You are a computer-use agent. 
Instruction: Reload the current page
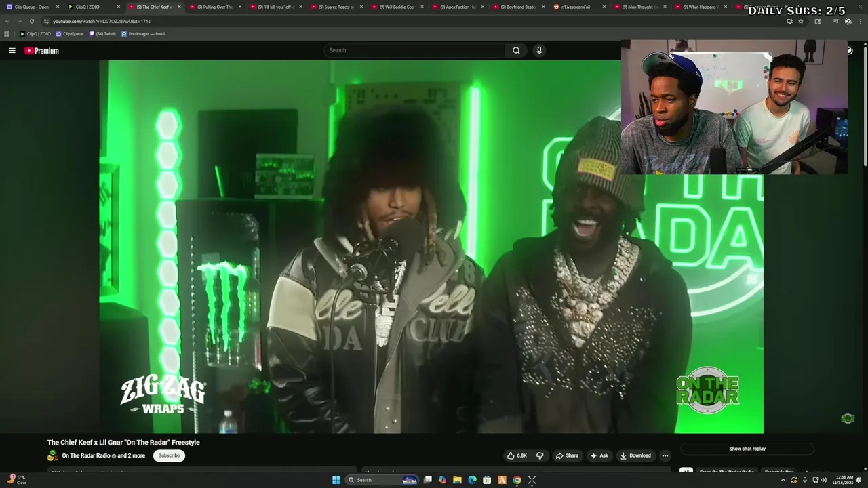[31, 21]
